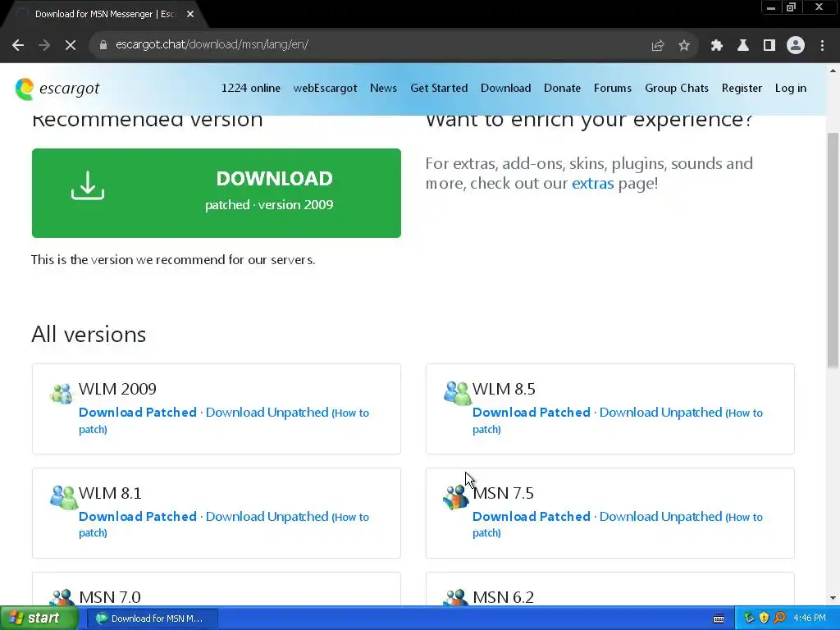
Task: Go to Register page
Action: pos(742,89)
